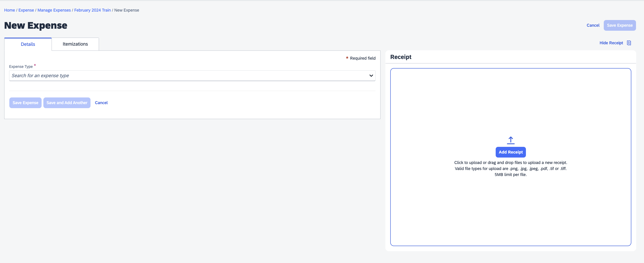Click the Receipt panel heading
The width and height of the screenshot is (644, 263).
click(x=400, y=57)
